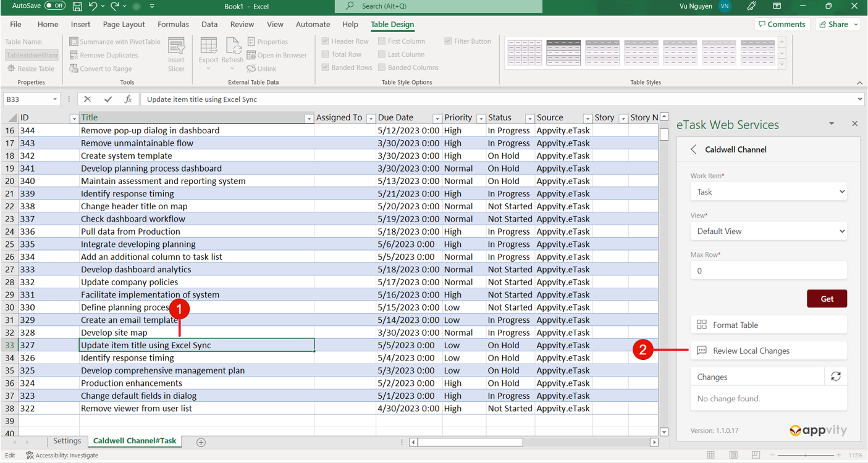This screenshot has height=463, width=868.
Task: Refresh the external table data
Action: click(x=232, y=54)
